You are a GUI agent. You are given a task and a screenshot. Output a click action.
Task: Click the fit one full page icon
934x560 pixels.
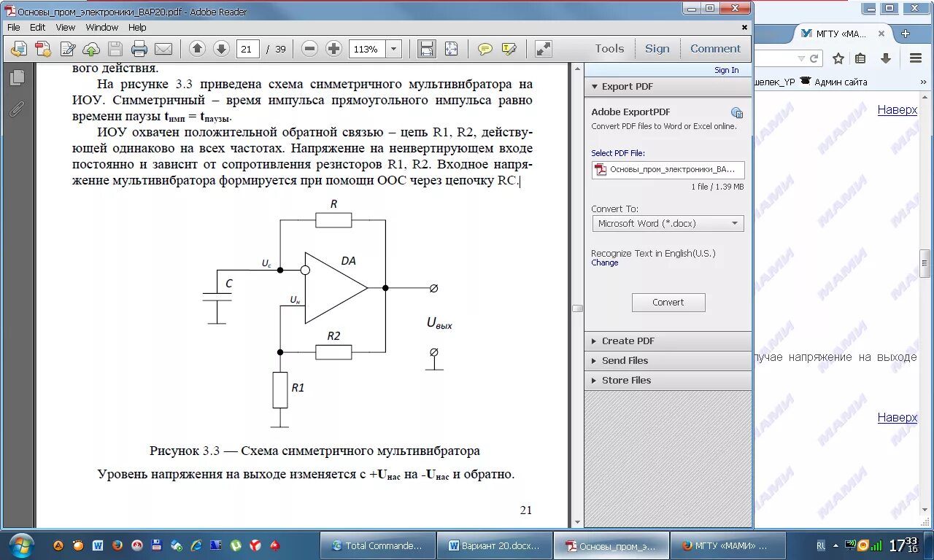tap(451, 49)
